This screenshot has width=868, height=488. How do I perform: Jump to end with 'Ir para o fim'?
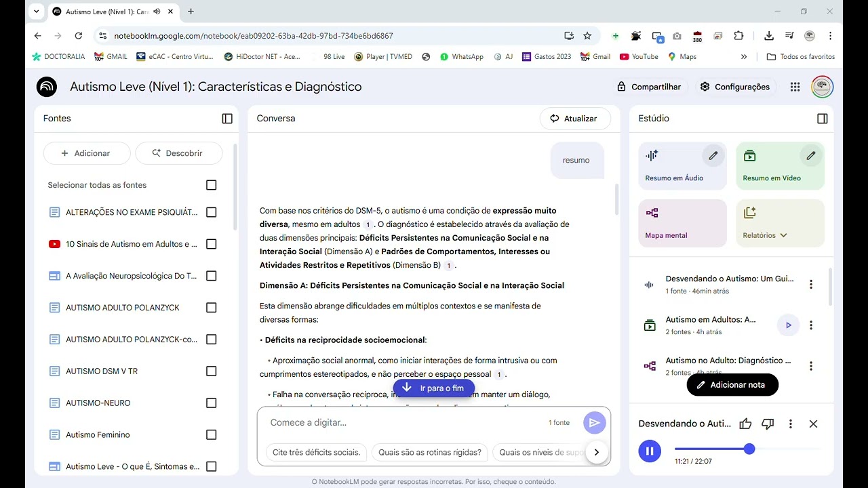click(x=433, y=388)
